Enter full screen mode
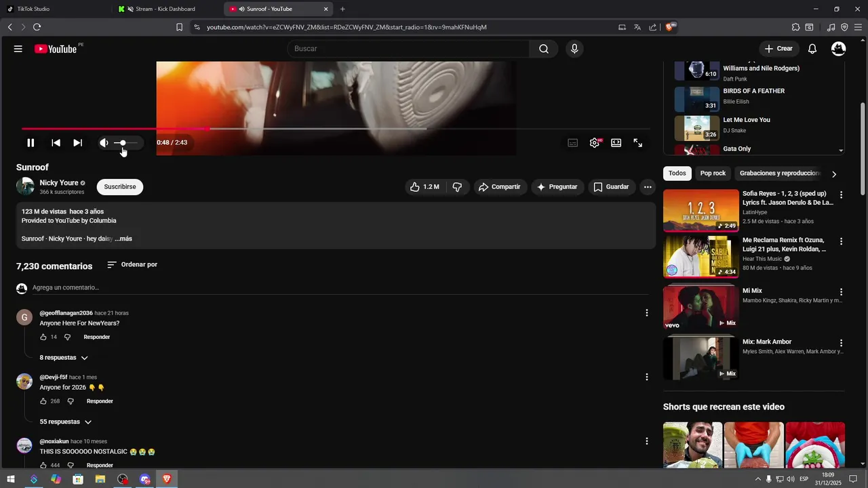The image size is (868, 488). [638, 143]
